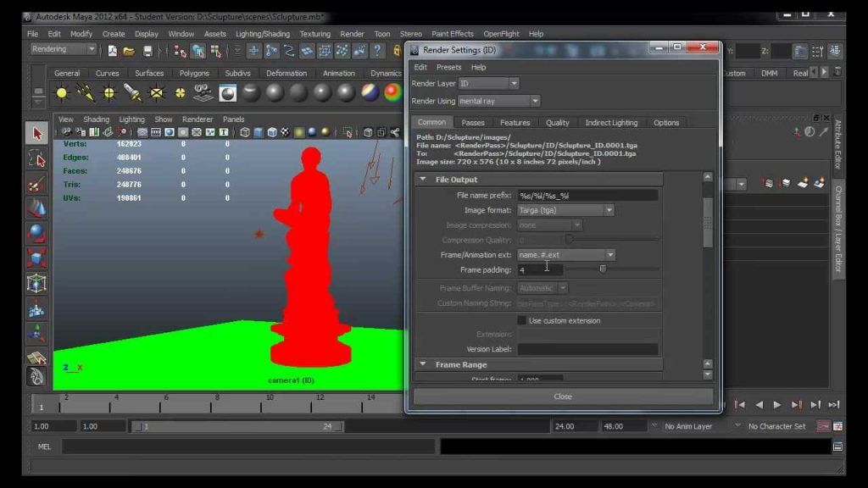The width and height of the screenshot is (868, 488).
Task: Open the Image format Targa dropdown
Action: [x=565, y=210]
